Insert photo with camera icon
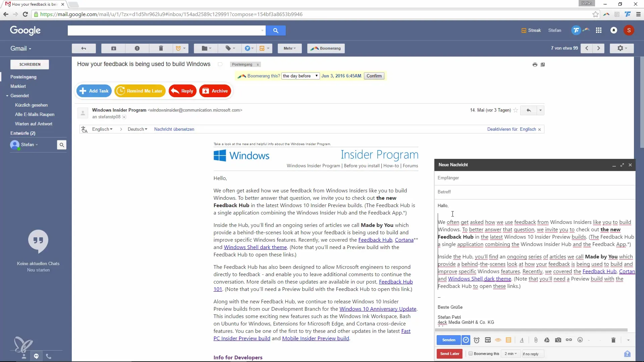This screenshot has width=644, height=362. 558,340
